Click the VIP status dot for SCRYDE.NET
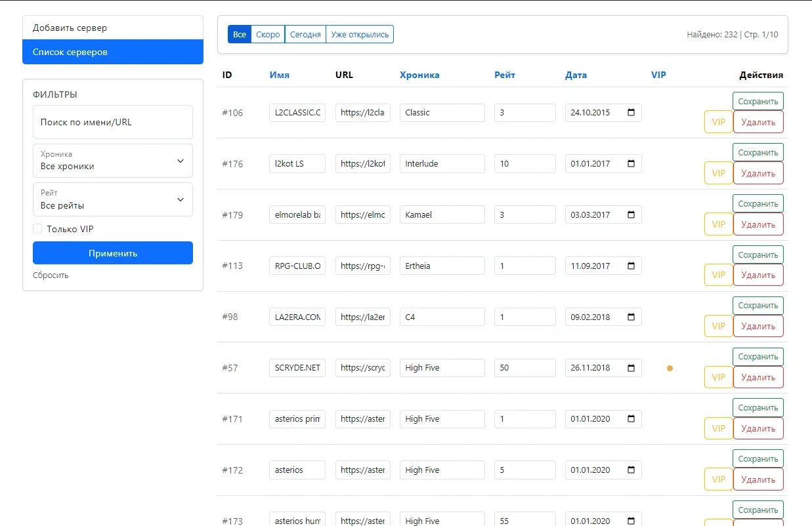The width and height of the screenshot is (812, 526). 670,369
